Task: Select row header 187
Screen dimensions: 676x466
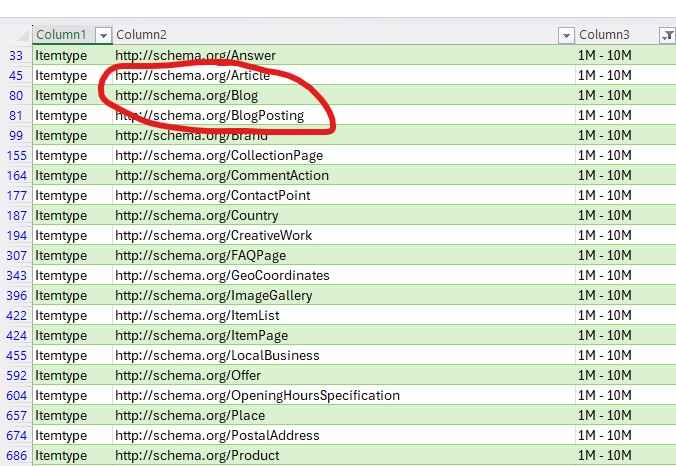Action: [16, 215]
